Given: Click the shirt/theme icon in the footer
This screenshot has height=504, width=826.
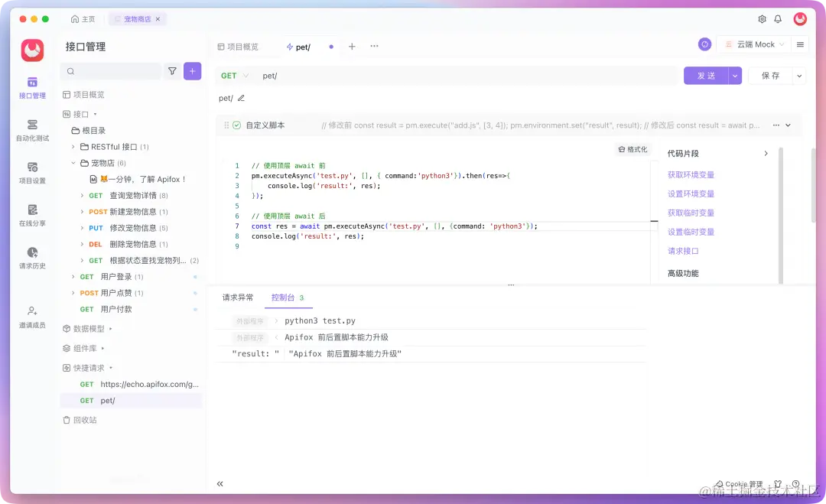Looking at the screenshot, I should click(778, 483).
